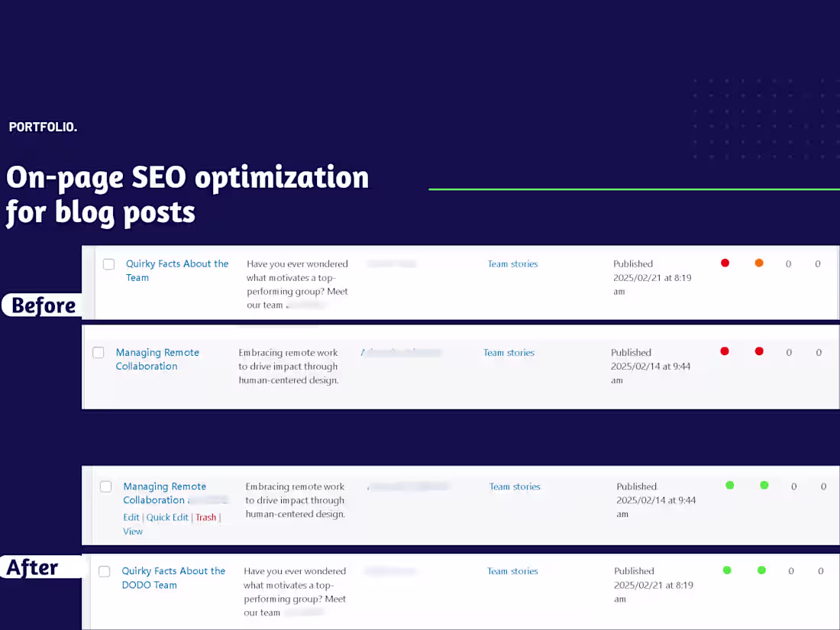The image size is (840, 630).
Task: Click red SEO dot for Quirky Facts About the Team
Action: [725, 263]
